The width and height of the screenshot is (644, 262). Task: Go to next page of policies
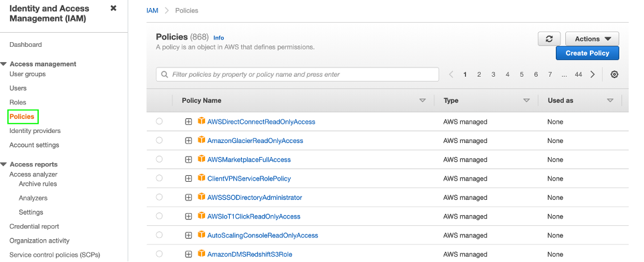593,74
